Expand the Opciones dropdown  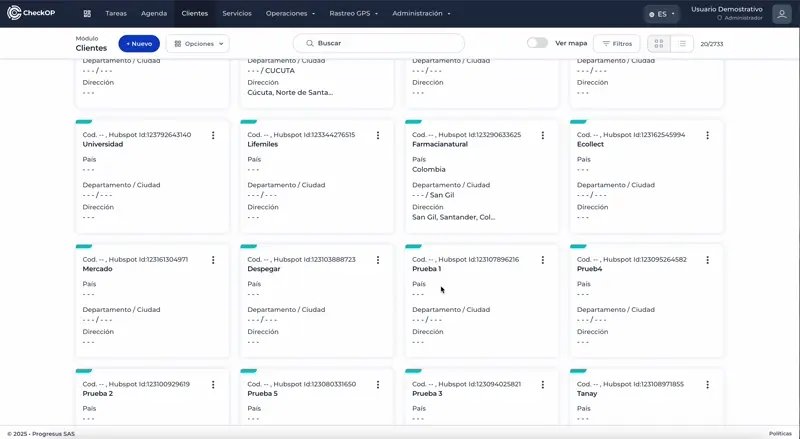[x=198, y=44]
